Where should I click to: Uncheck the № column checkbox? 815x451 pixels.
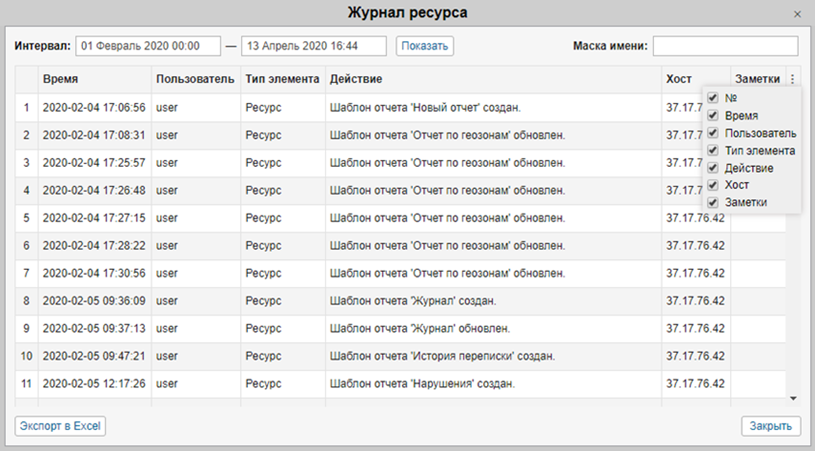713,98
